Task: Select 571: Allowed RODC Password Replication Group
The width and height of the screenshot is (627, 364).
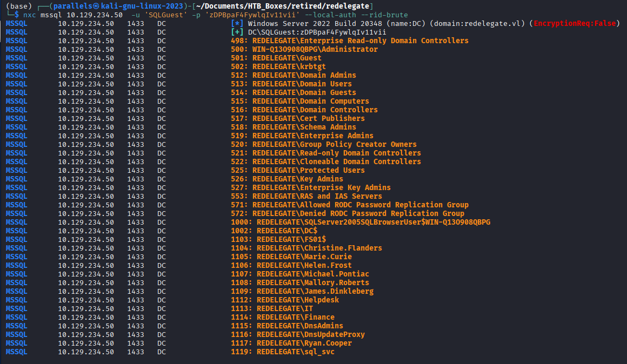Action: point(350,205)
